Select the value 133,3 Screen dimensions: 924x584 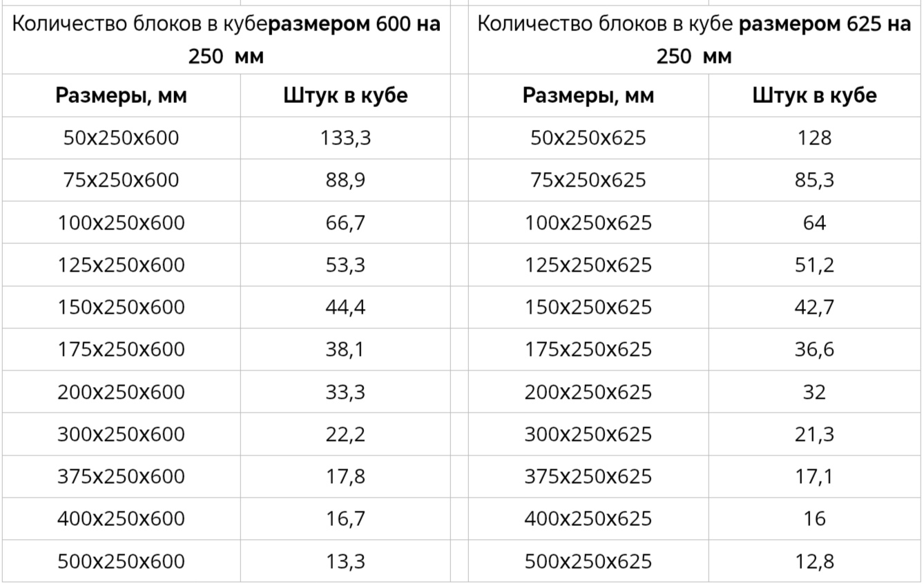[345, 138]
